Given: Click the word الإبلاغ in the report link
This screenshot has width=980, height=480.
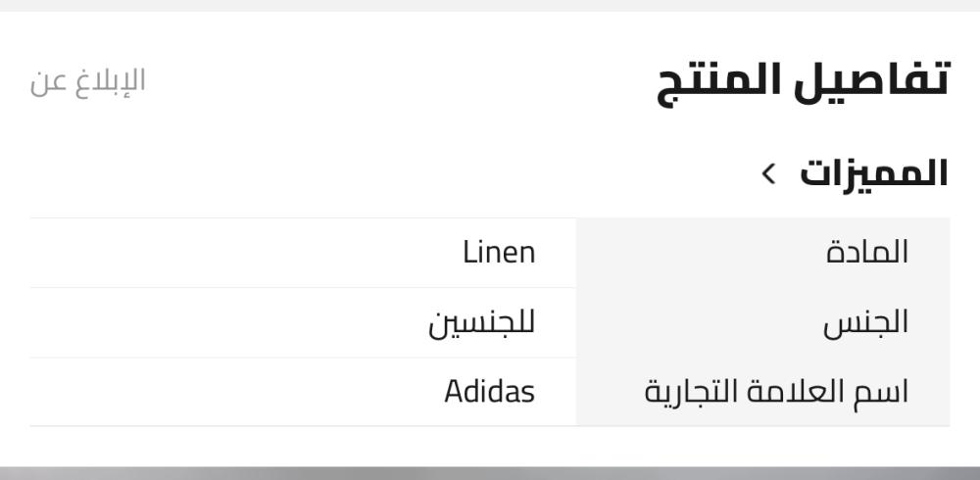Looking at the screenshot, I should [110, 81].
